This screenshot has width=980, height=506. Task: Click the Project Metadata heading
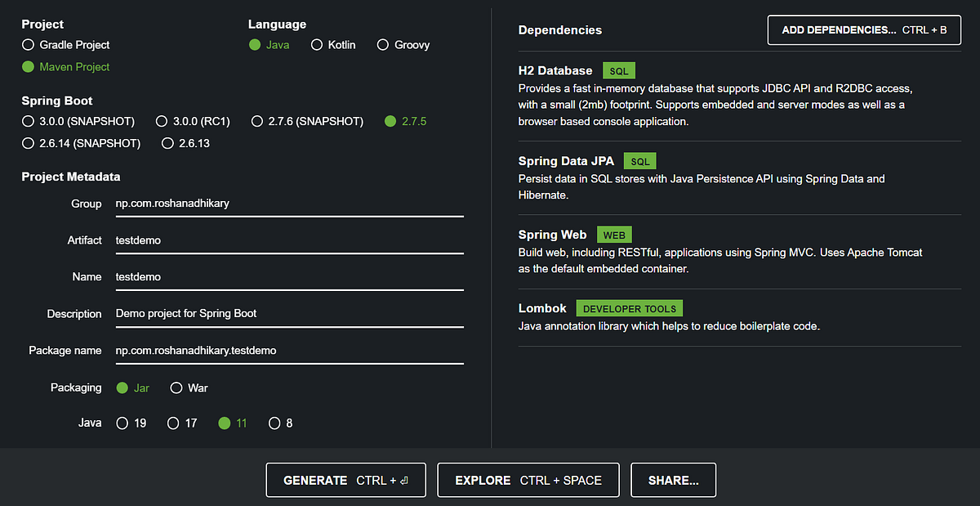coord(71,177)
